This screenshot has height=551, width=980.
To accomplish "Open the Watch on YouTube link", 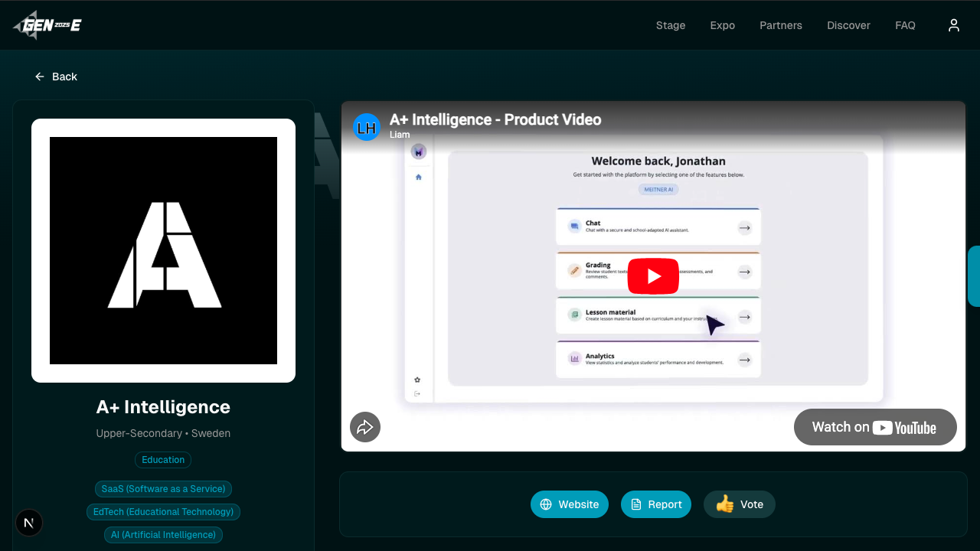I will pos(875,427).
